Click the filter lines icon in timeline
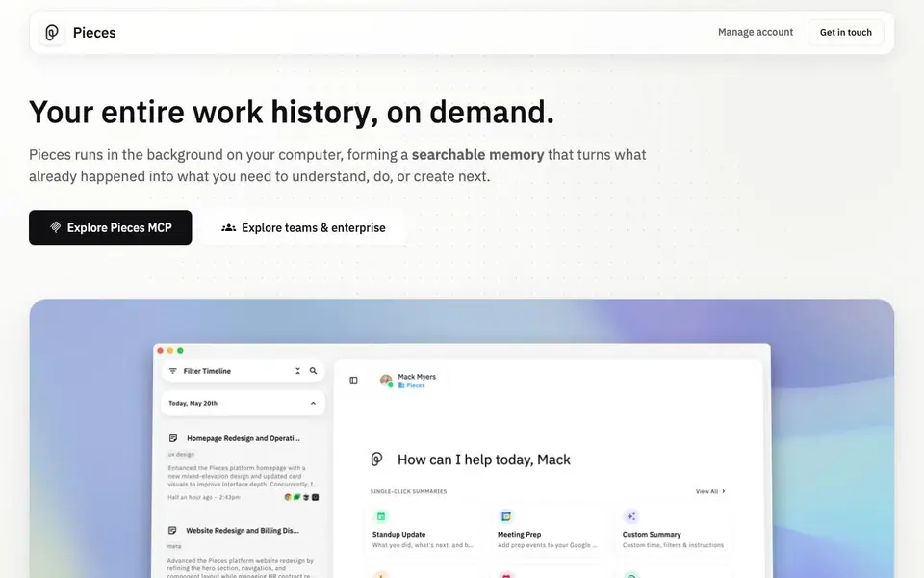 172,371
